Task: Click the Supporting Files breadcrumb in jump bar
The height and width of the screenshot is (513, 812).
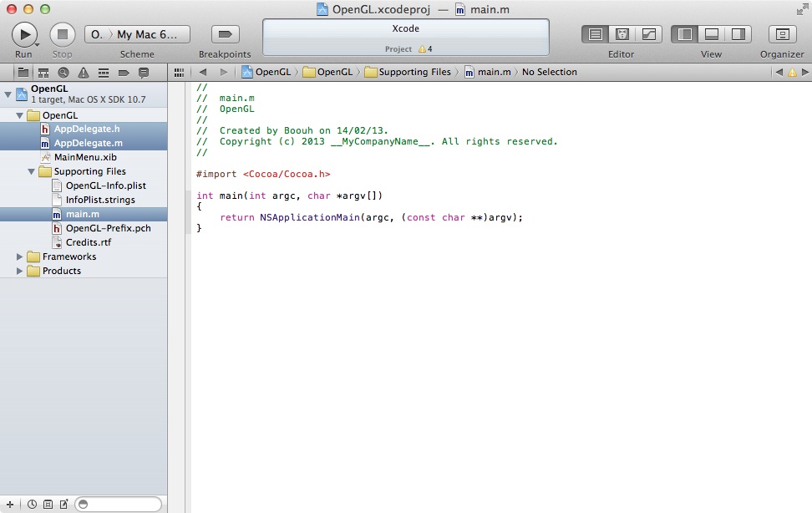Action: click(x=414, y=72)
